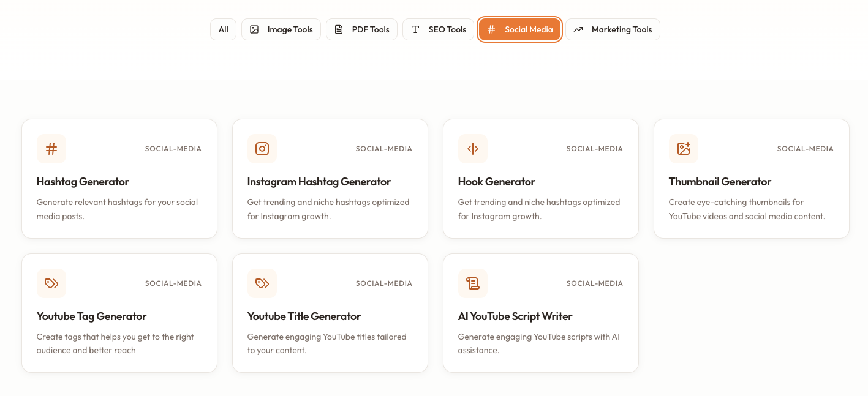Click the T icon in SEO Tools filter
Screen dimensions: 868x396
[415, 29]
